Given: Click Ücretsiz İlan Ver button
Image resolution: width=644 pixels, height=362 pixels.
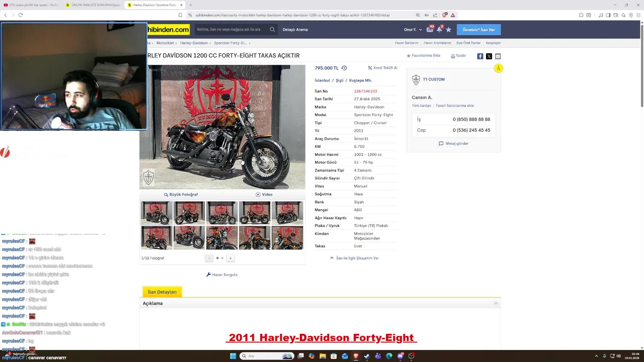Looking at the screenshot, I should tap(478, 30).
